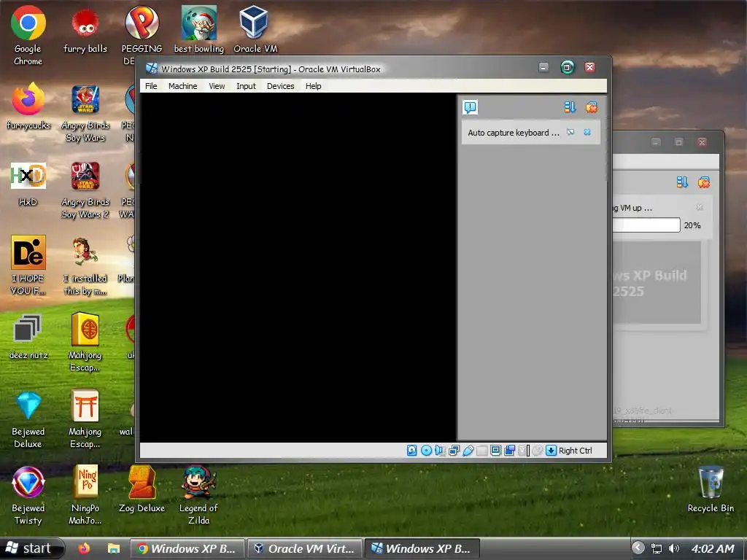Select the furry balls desktop icon

click(x=85, y=29)
